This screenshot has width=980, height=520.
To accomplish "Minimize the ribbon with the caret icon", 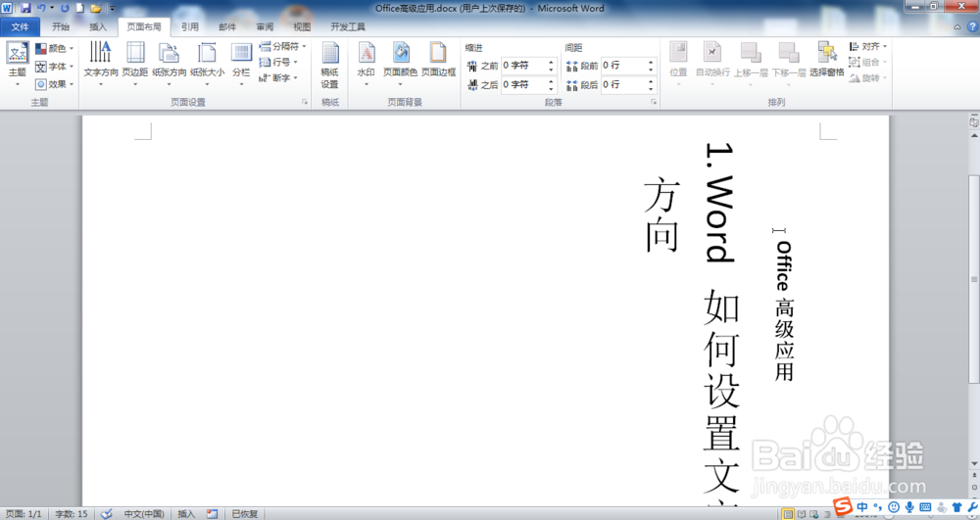I will tap(956, 26).
